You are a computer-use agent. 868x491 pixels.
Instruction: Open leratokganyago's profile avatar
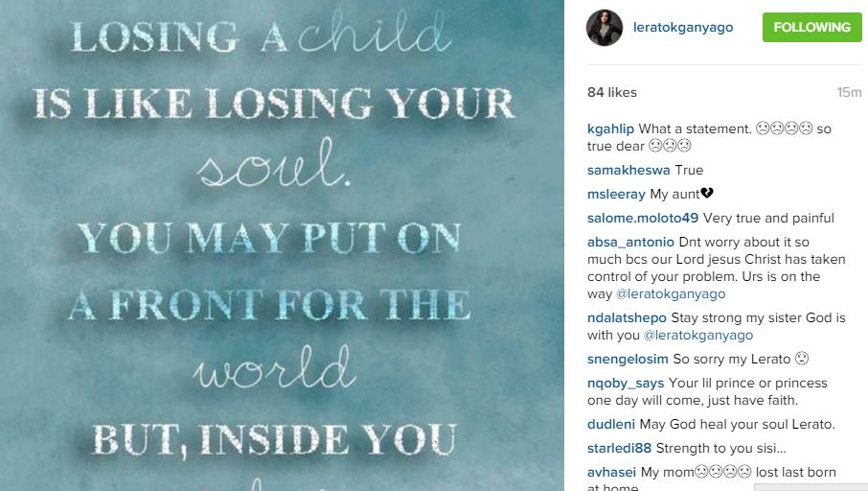coord(605,27)
